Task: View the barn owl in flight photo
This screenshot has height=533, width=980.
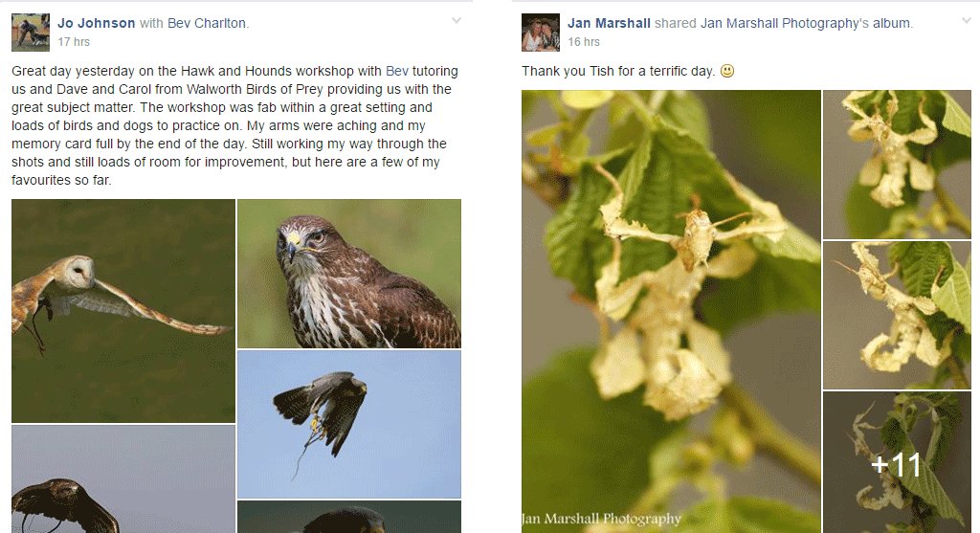Action: pos(123,310)
